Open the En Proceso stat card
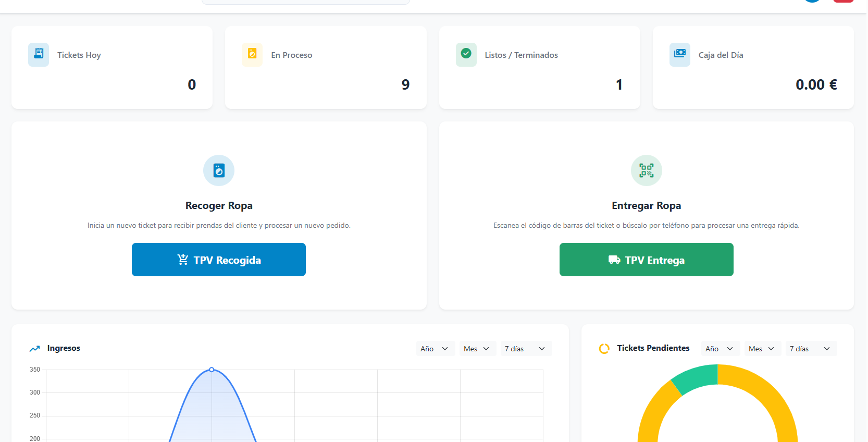 326,68
